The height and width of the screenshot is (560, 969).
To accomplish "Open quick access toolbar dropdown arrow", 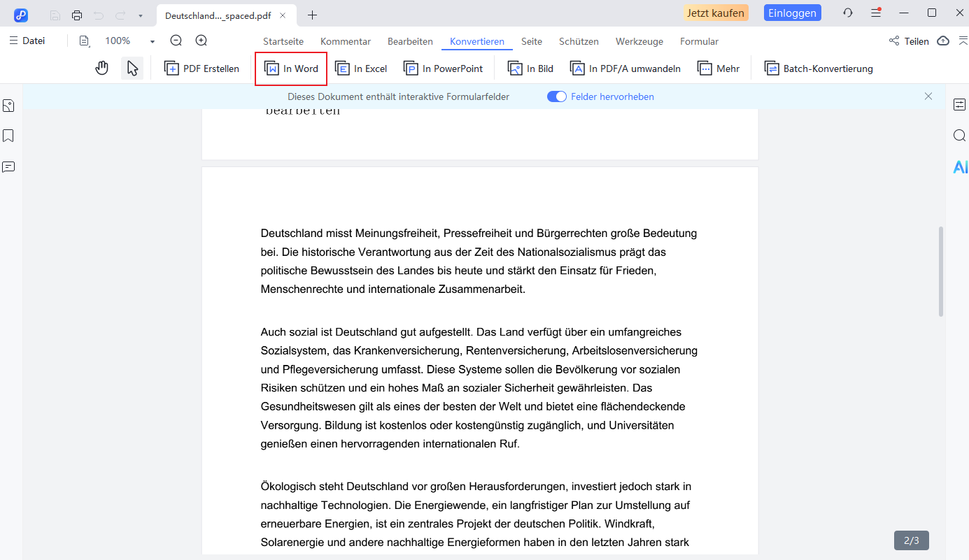I will tap(141, 15).
